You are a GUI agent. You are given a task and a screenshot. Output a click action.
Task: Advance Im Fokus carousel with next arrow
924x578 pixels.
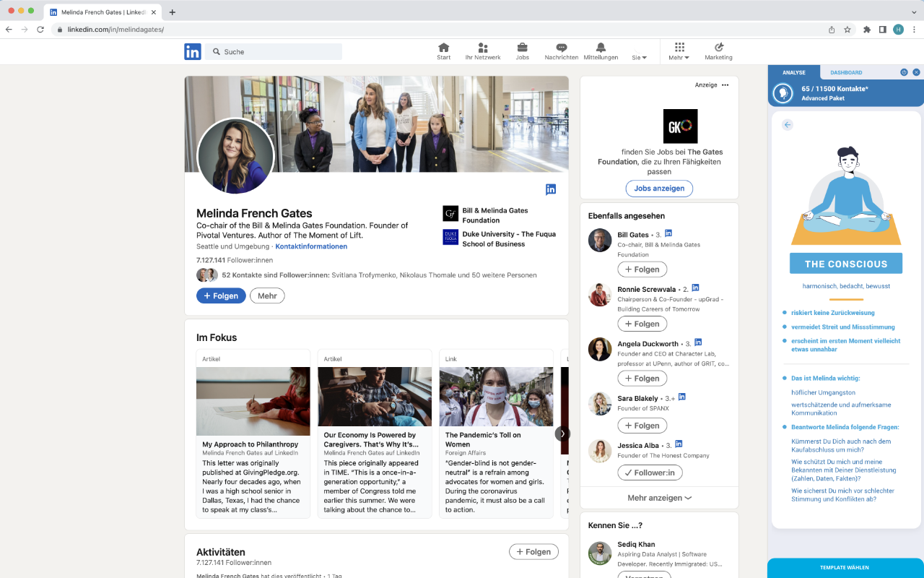pos(562,433)
